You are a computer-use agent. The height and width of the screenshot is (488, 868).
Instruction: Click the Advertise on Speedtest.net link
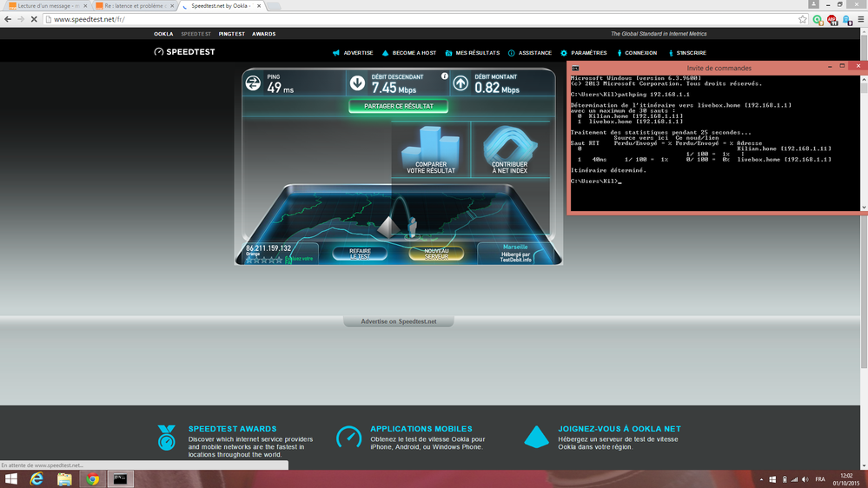pos(399,321)
